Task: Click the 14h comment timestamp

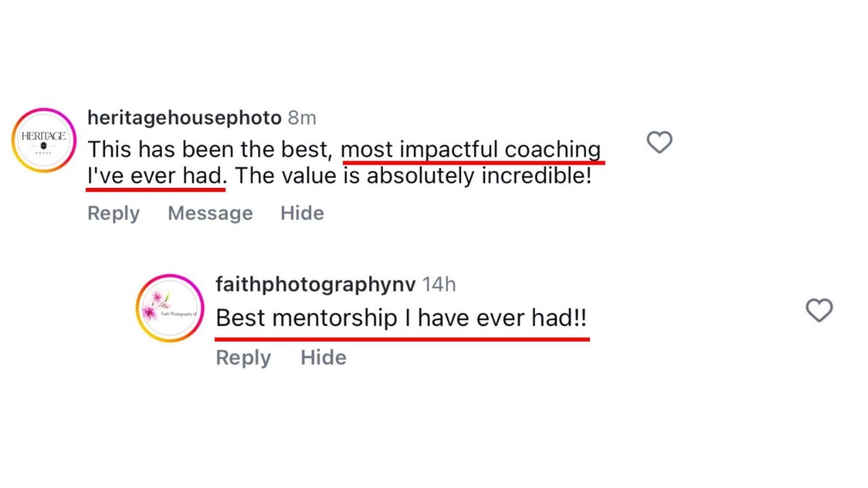Action: (x=439, y=284)
